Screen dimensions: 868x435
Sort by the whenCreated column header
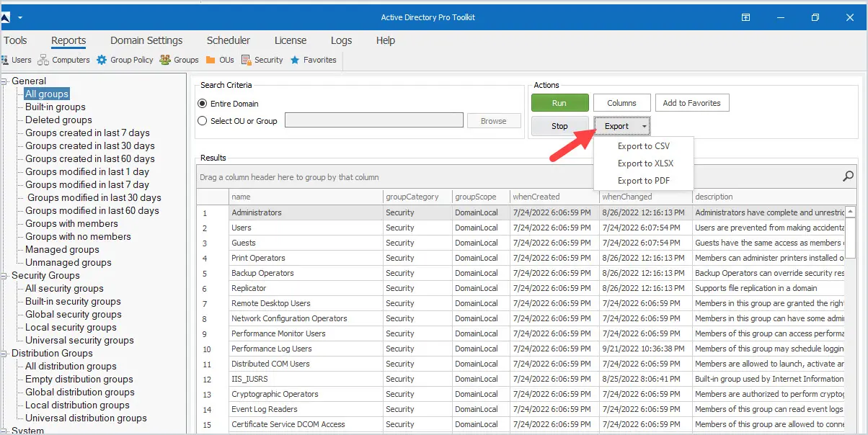554,197
